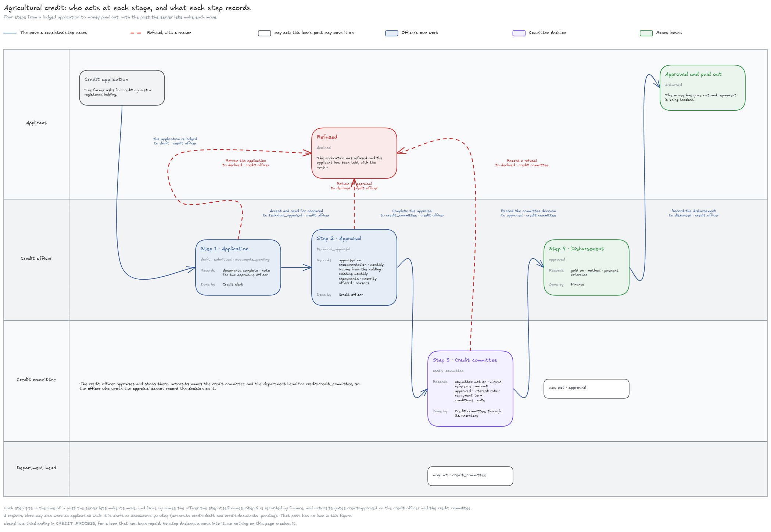
Task: Click the Approved and paid out node
Action: point(703,88)
